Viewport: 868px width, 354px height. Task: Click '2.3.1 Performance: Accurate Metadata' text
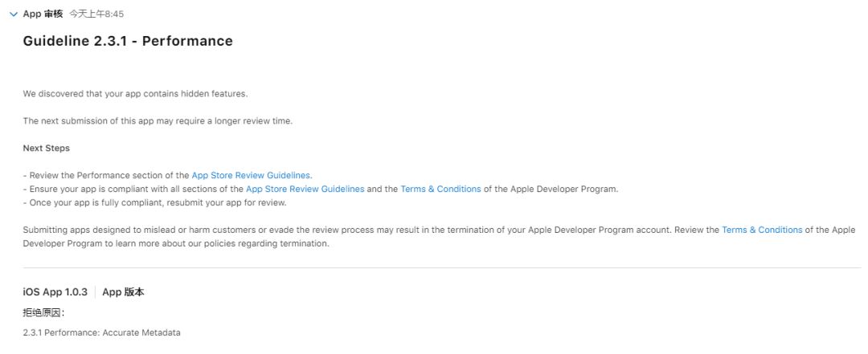coord(101,333)
